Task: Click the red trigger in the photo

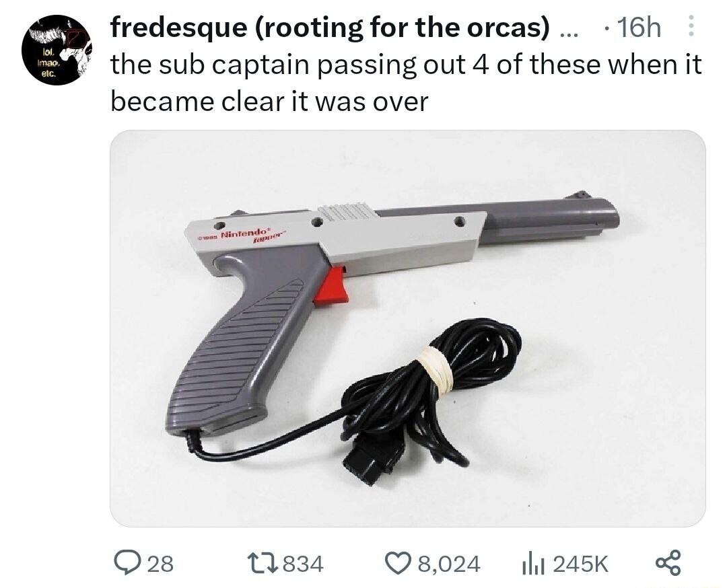Action: point(331,287)
